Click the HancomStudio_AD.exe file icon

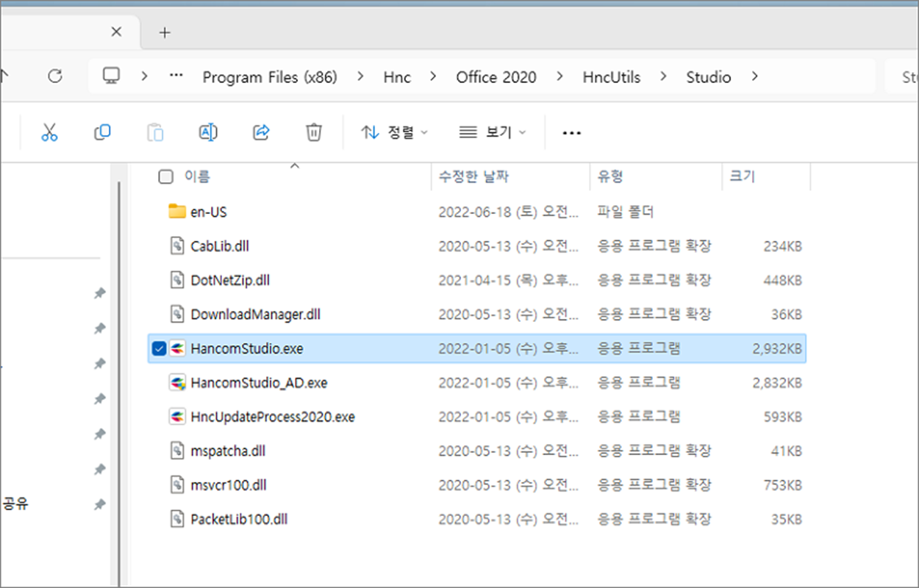(x=177, y=383)
